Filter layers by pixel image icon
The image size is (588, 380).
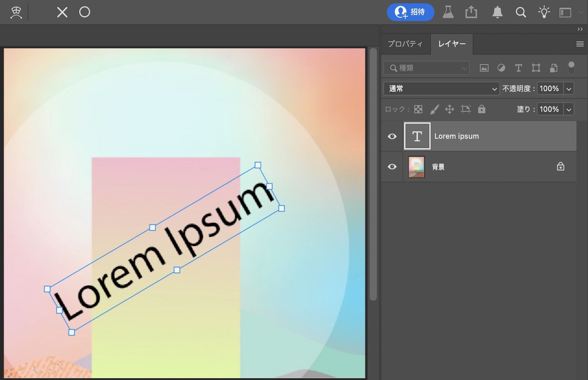484,68
